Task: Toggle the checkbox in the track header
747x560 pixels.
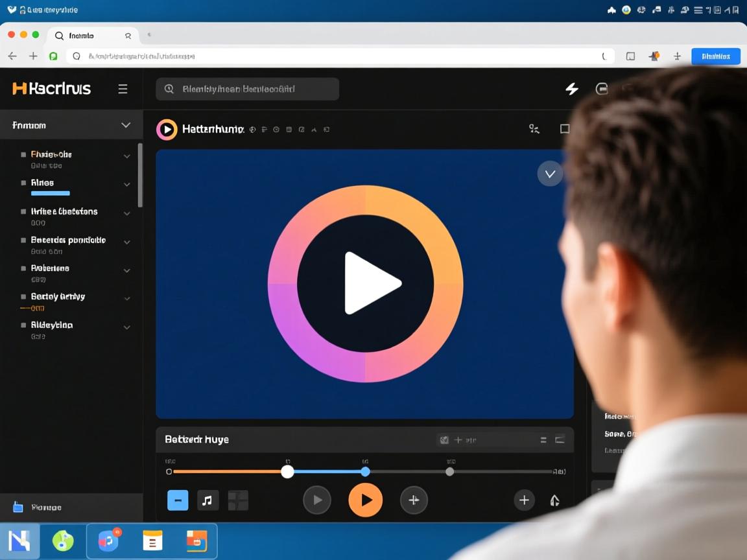Action: (x=444, y=439)
